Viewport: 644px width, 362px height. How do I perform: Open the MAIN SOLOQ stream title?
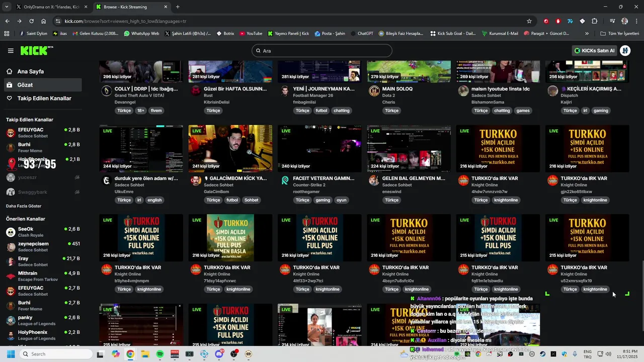[397, 89]
